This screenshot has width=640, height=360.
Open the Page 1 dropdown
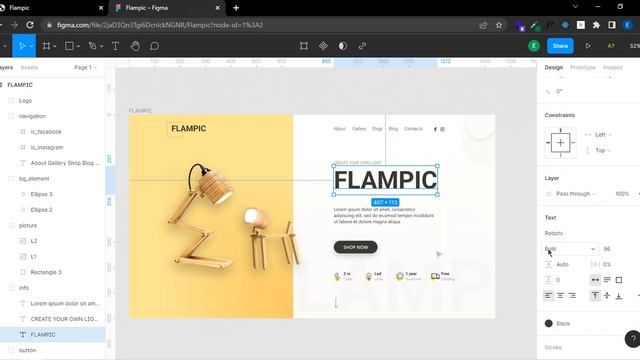[85, 67]
